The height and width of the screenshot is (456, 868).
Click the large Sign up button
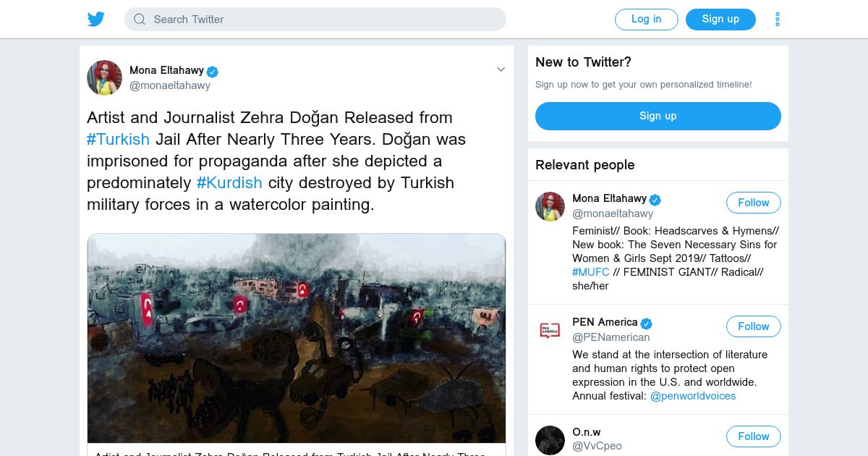tap(658, 116)
